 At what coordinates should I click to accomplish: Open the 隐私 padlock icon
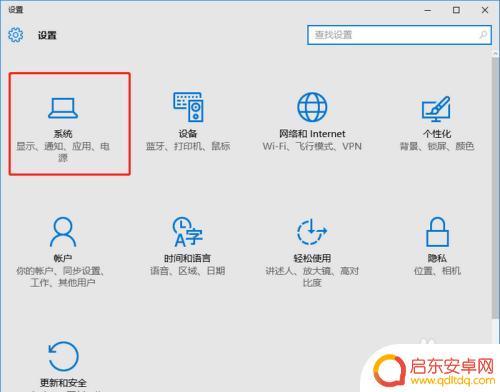tap(437, 232)
